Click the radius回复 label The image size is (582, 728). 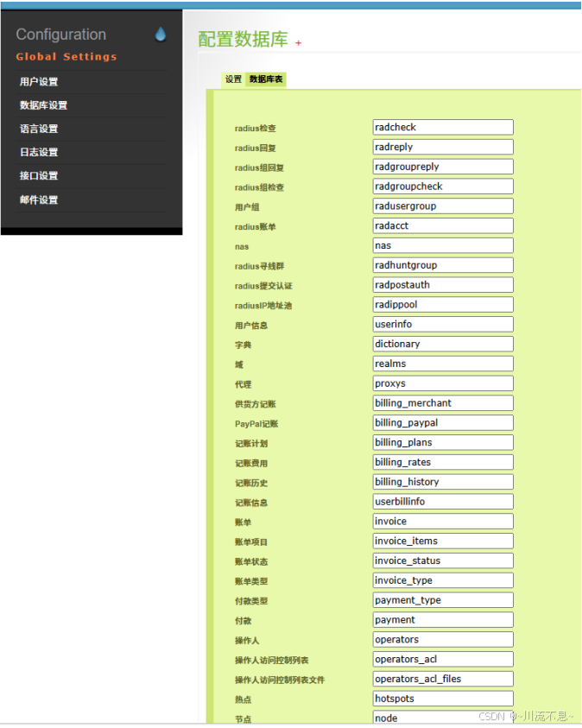(x=256, y=149)
